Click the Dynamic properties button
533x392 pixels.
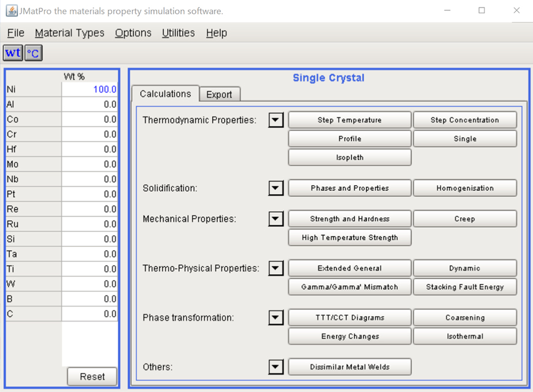pyautogui.click(x=465, y=268)
